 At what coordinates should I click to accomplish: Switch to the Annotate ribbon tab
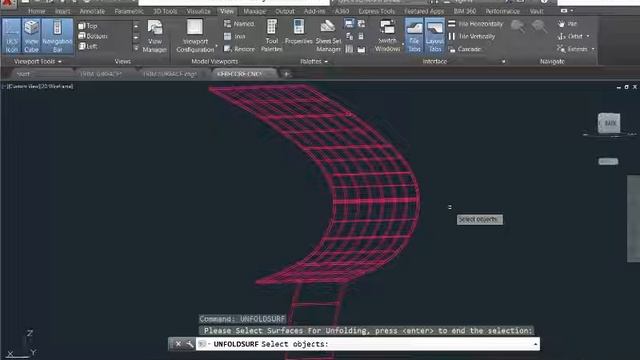click(x=92, y=11)
